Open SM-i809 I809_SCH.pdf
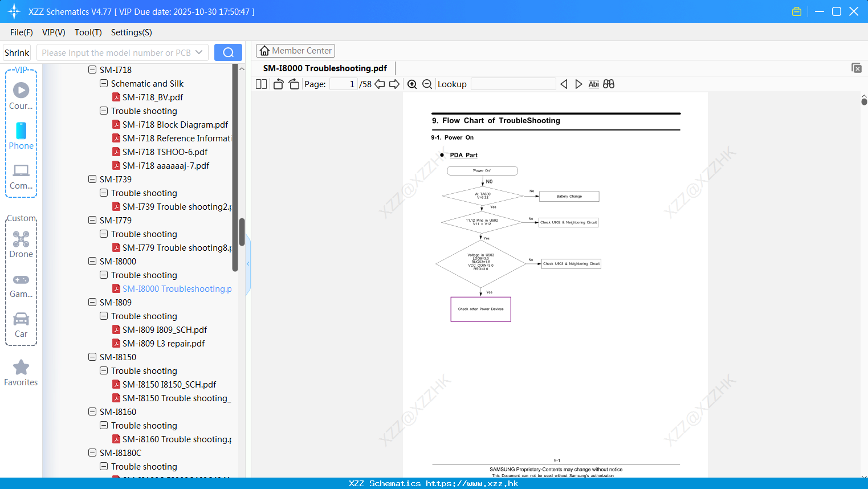868x489 pixels. coord(165,329)
